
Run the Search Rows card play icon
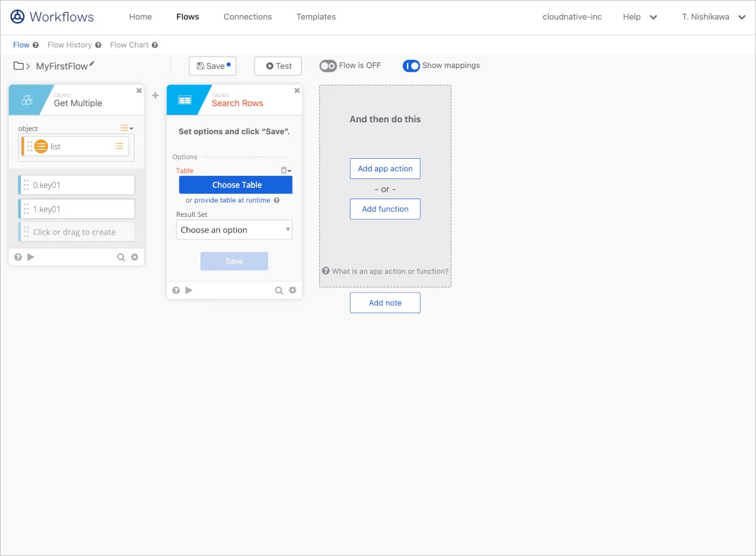pos(189,290)
